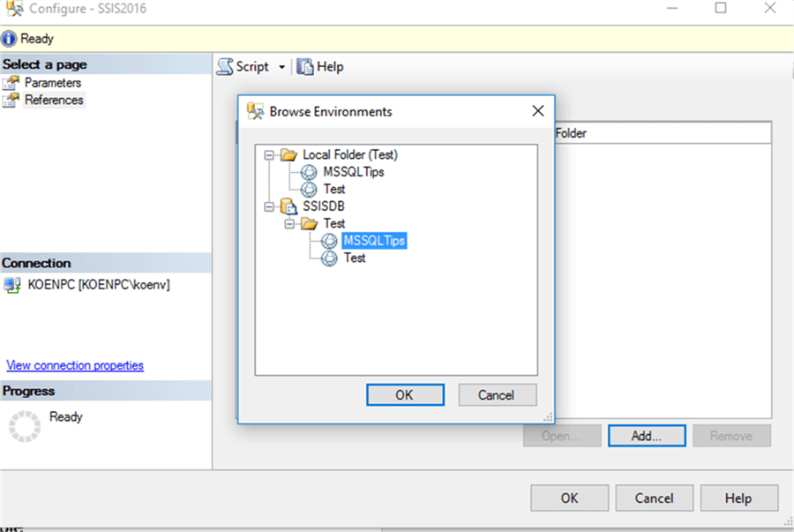Collapse the Test folder under SSISDB
794x532 pixels.
pyautogui.click(x=289, y=224)
